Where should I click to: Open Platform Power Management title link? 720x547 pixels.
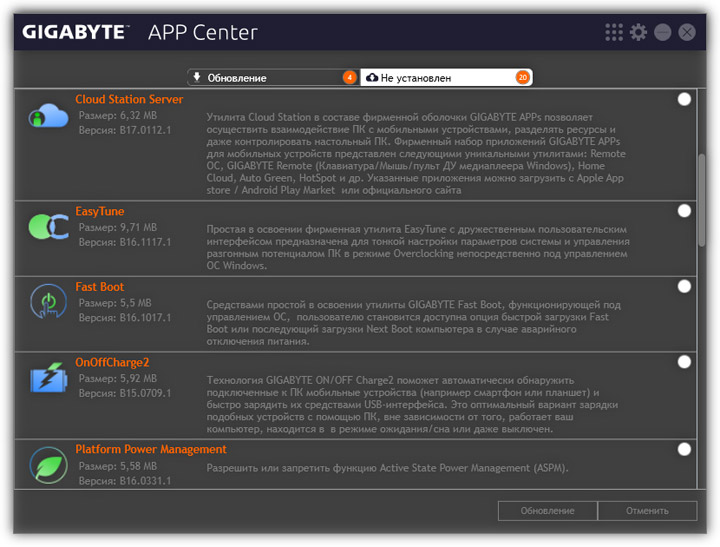(x=151, y=450)
